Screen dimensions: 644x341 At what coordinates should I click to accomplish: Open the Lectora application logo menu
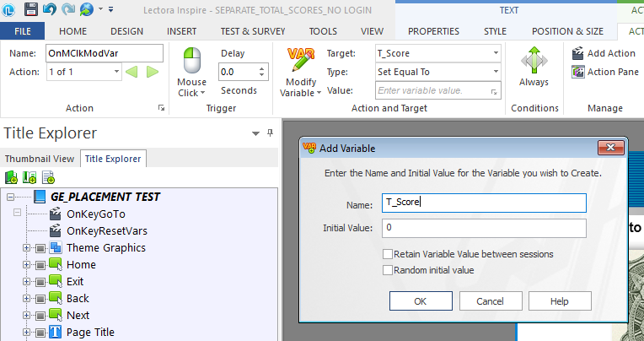point(8,9)
